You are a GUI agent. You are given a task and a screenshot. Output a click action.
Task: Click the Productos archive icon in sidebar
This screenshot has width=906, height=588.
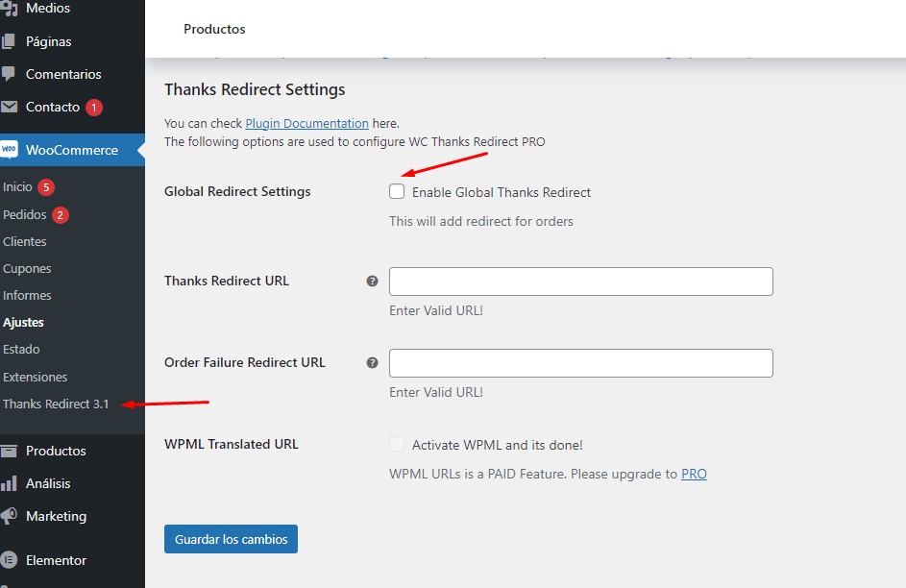point(9,451)
